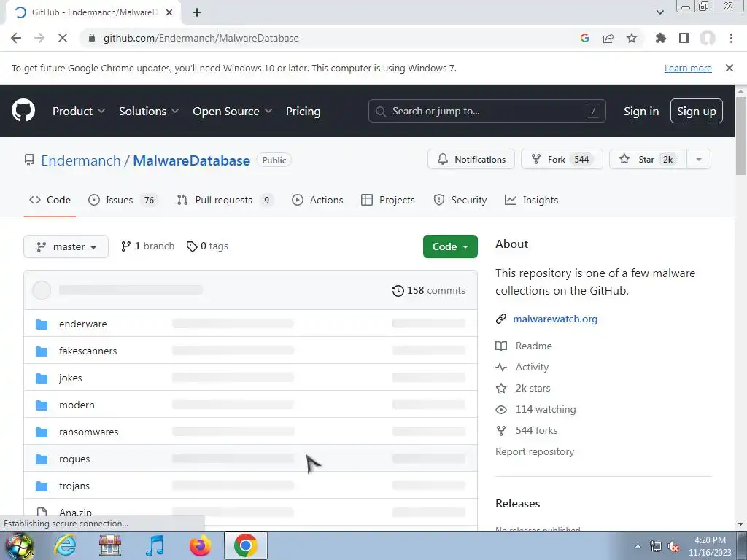This screenshot has height=560, width=747.
Task: Click the Notifications bell button
Action: [x=471, y=159]
